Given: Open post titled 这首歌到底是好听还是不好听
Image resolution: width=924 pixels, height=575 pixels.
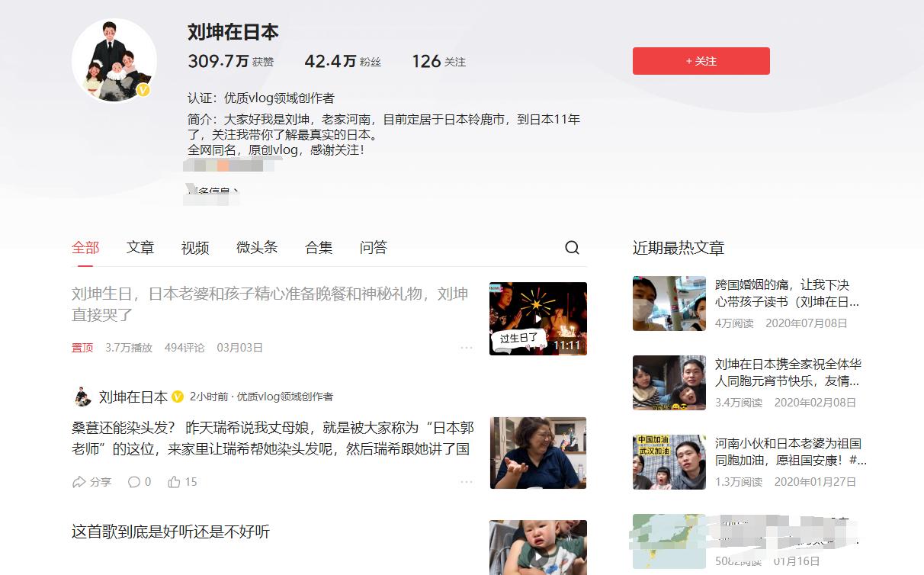Looking at the screenshot, I should click(x=171, y=532).
